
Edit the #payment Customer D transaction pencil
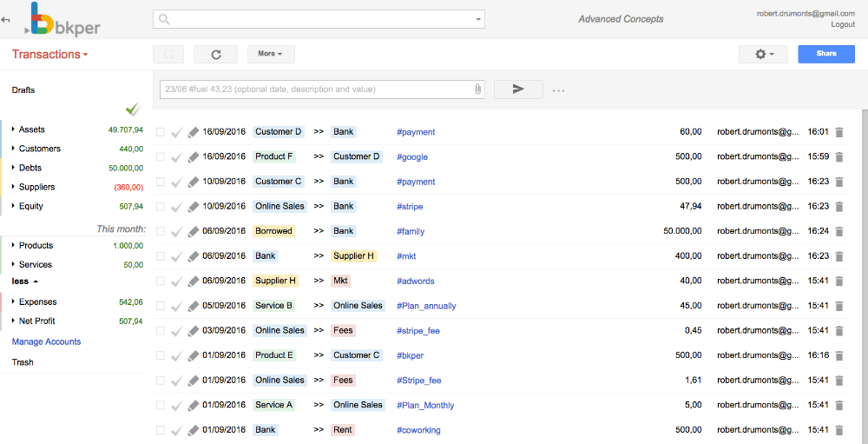(193, 132)
